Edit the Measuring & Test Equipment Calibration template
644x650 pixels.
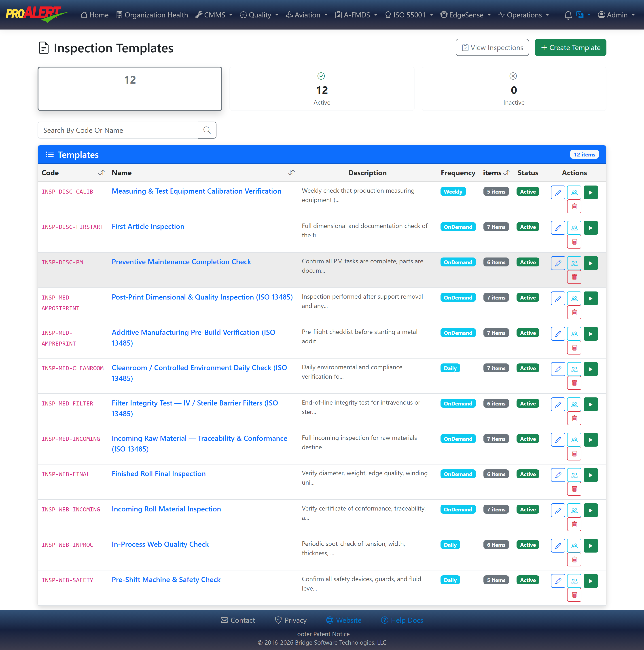click(558, 192)
